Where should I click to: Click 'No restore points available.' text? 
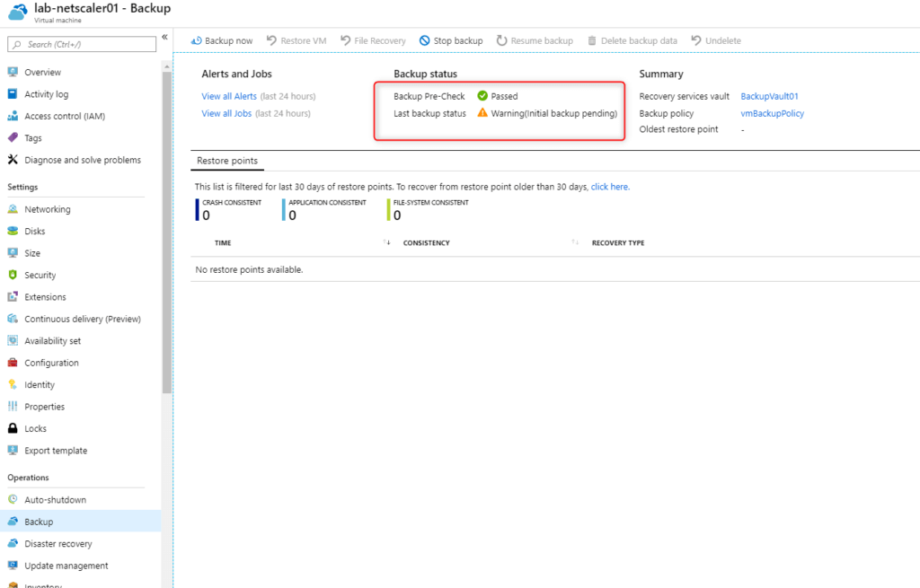[250, 269]
